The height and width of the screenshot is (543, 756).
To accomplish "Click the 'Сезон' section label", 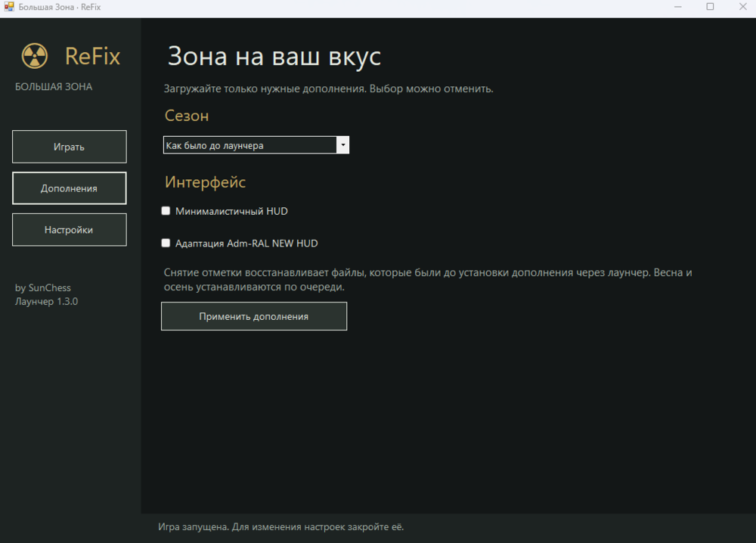I will (187, 116).
